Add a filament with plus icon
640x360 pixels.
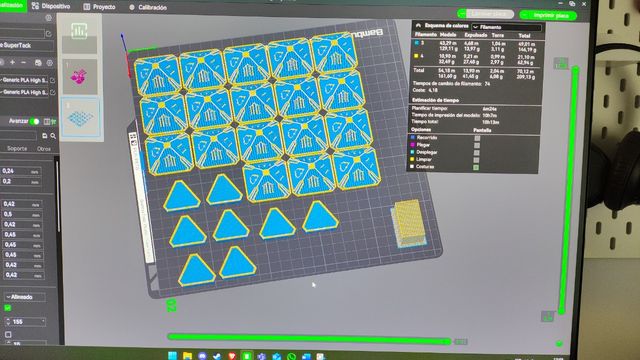point(13,62)
